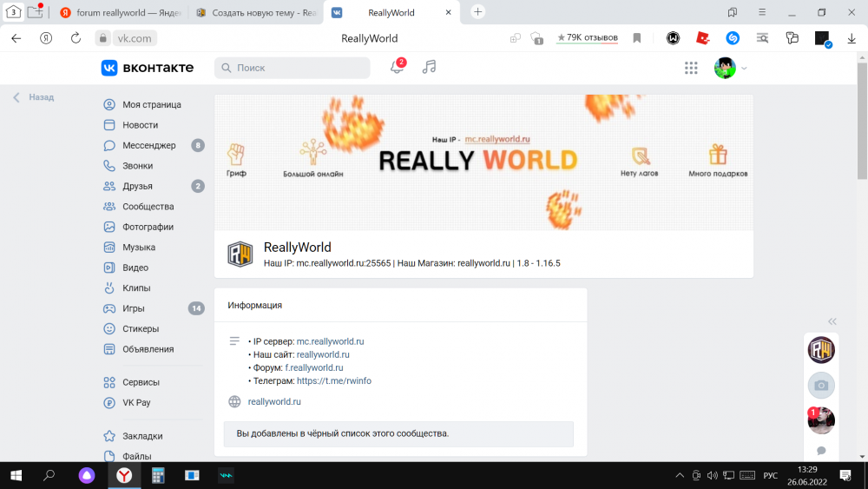Bookmark this page icon
This screenshot has height=489, width=868.
tap(636, 38)
